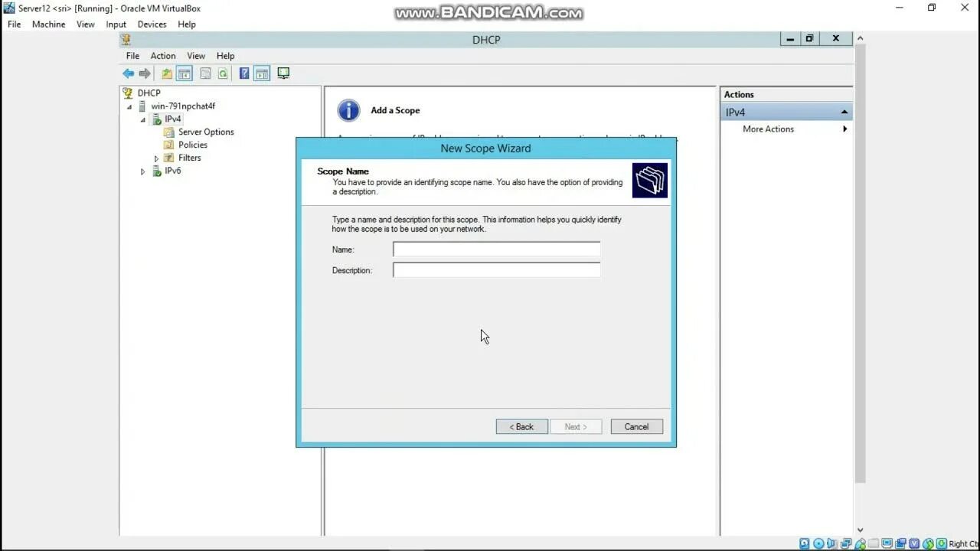The image size is (980, 551).
Task: Click the Up one level folder icon
Action: coord(166,73)
